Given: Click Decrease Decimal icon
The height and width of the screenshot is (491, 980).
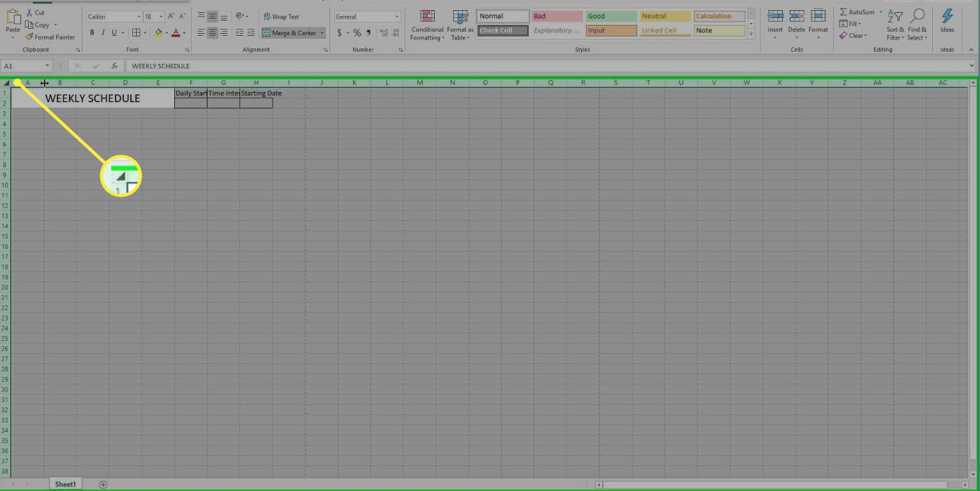Looking at the screenshot, I should tap(396, 33).
